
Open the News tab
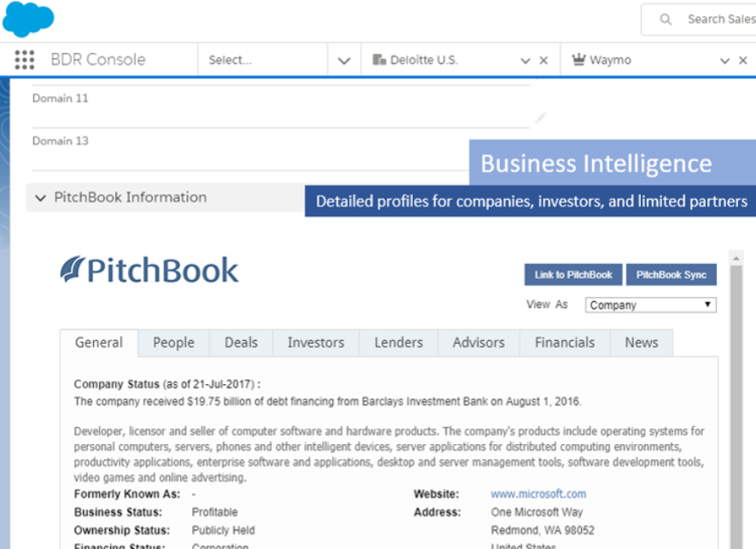point(642,342)
